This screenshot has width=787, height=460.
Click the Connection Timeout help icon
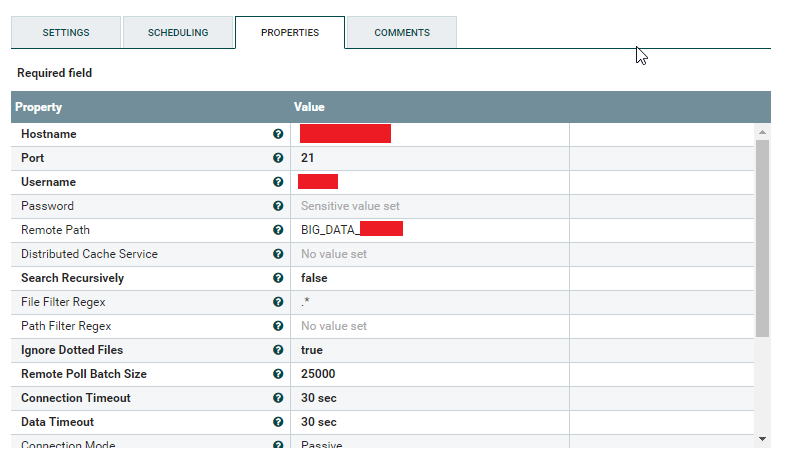coord(278,398)
